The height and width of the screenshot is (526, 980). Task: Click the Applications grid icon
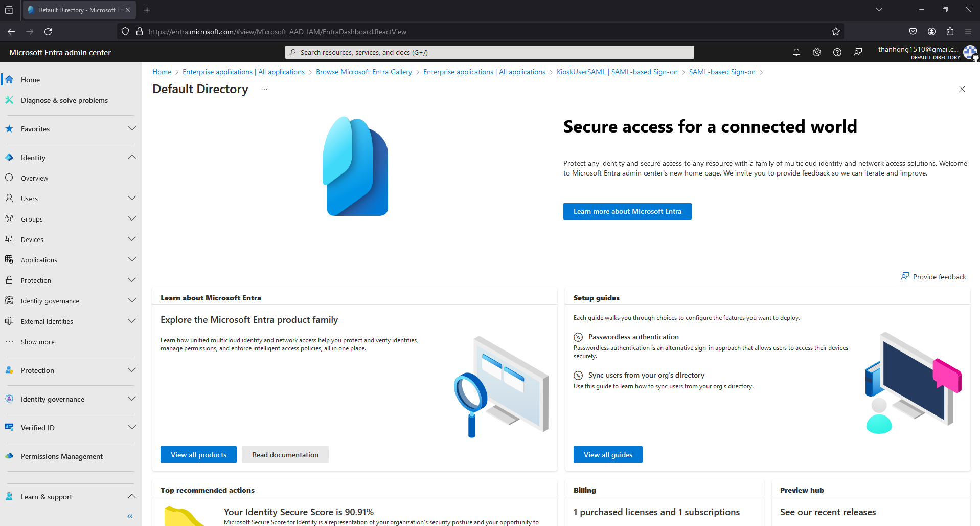tap(9, 260)
